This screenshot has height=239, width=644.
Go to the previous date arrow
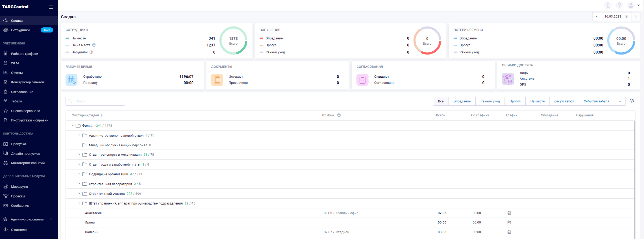pos(597,17)
